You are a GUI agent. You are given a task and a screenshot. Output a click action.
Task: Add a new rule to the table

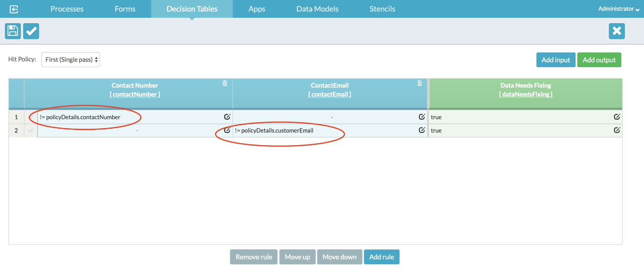382,257
